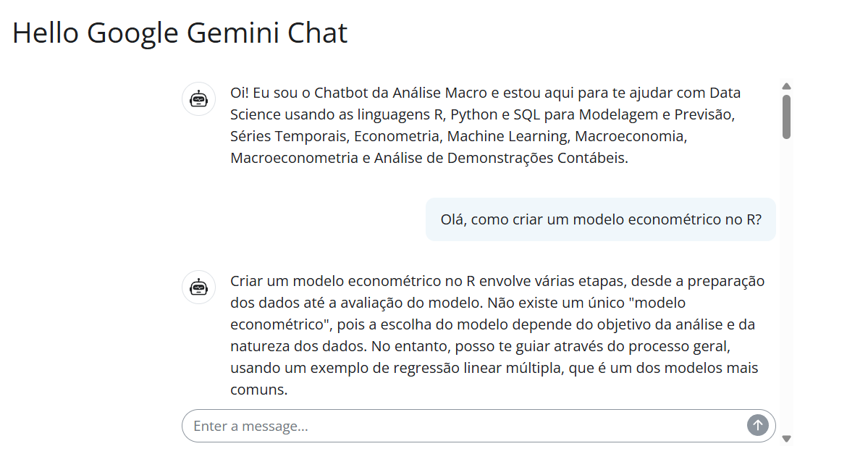Click the word "comuns." ending the bot reply
868x462 pixels.
tap(259, 390)
